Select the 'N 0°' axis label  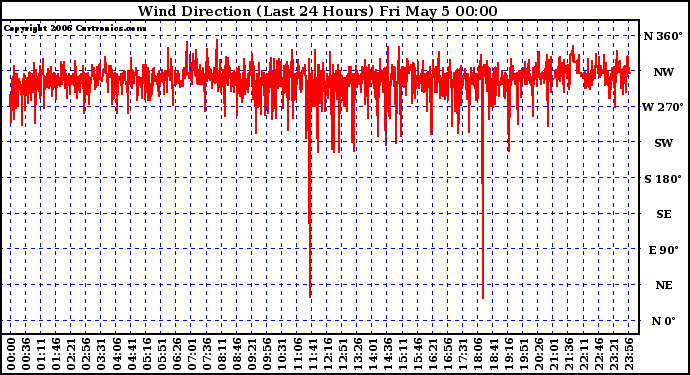[x=663, y=321]
